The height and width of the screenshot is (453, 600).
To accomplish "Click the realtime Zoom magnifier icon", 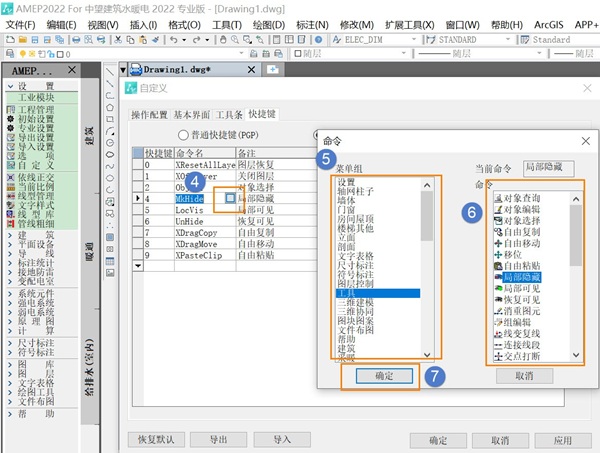I will [235, 39].
